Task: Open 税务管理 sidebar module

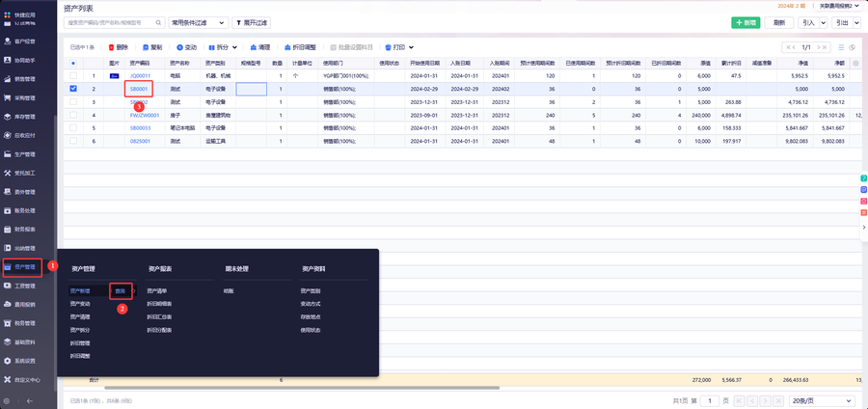Action: pos(20,323)
